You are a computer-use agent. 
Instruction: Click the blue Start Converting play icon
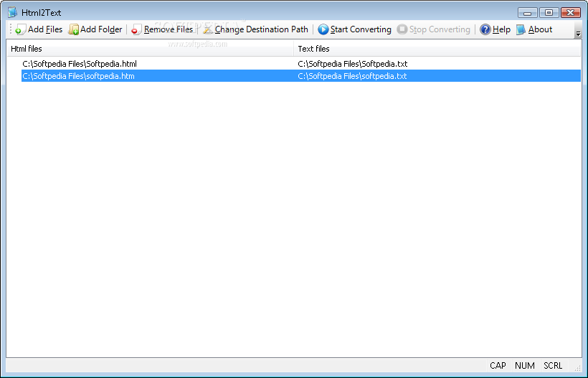[323, 29]
